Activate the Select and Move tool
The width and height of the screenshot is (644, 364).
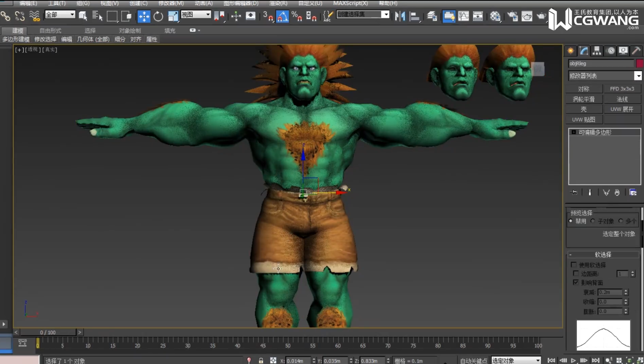pyautogui.click(x=144, y=16)
